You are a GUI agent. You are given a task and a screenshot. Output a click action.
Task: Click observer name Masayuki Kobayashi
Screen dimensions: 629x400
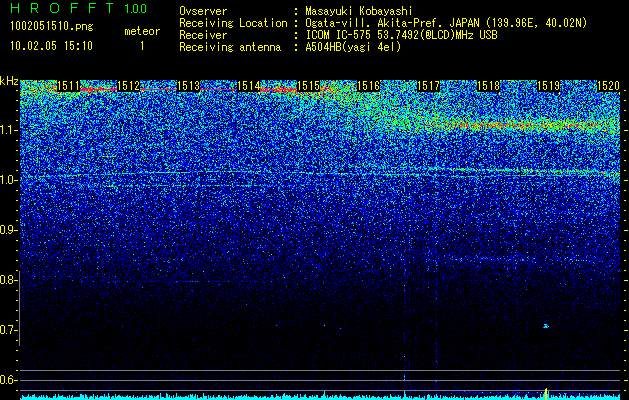point(359,11)
